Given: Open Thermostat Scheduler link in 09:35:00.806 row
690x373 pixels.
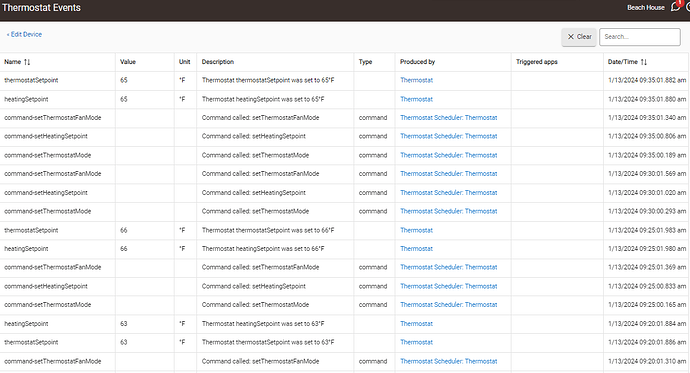Looking at the screenshot, I should (448, 136).
